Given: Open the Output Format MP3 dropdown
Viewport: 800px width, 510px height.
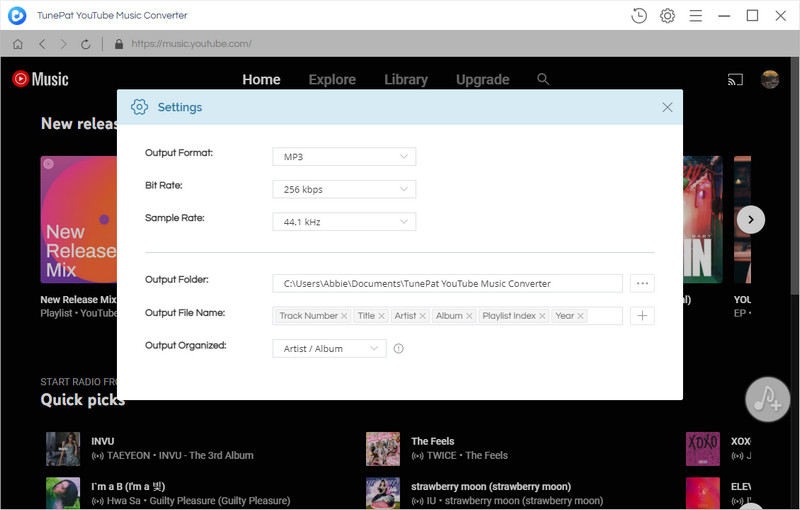Looking at the screenshot, I should [x=344, y=157].
